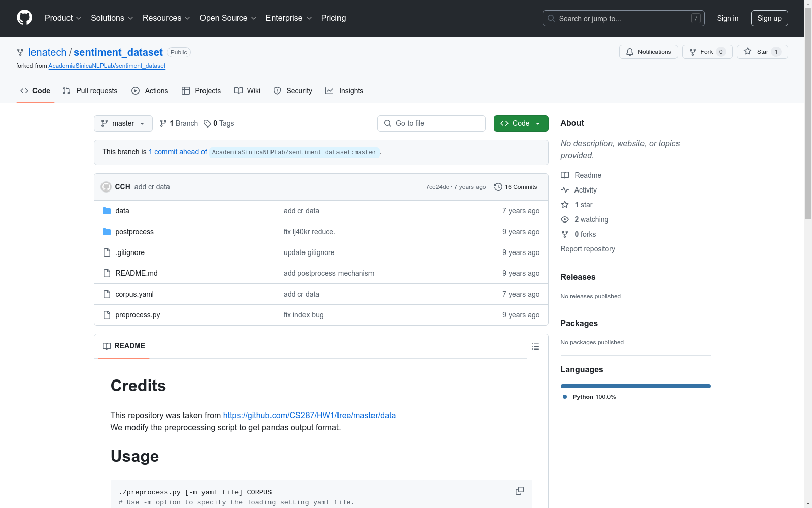Click the data folder icon
This screenshot has height=508, width=812.
pyautogui.click(x=107, y=211)
